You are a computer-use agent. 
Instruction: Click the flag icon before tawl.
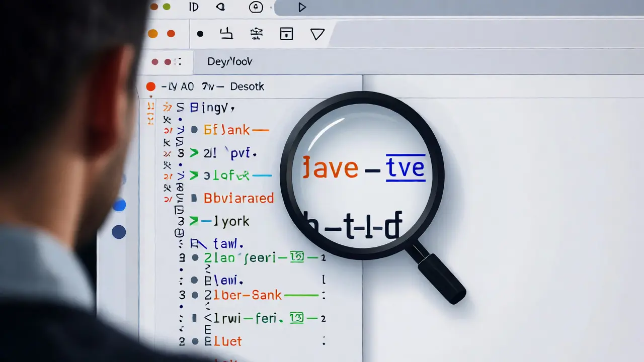pos(198,244)
